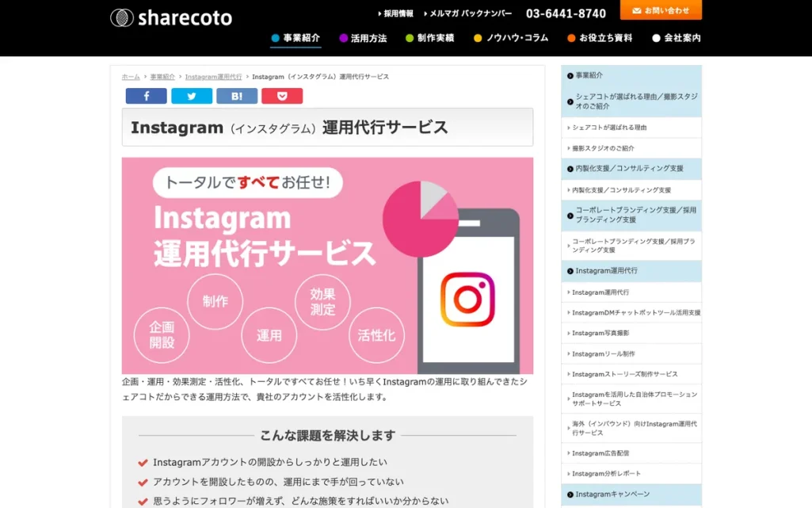
Task: Click the お問い合わせ contact button
Action: pos(661,10)
